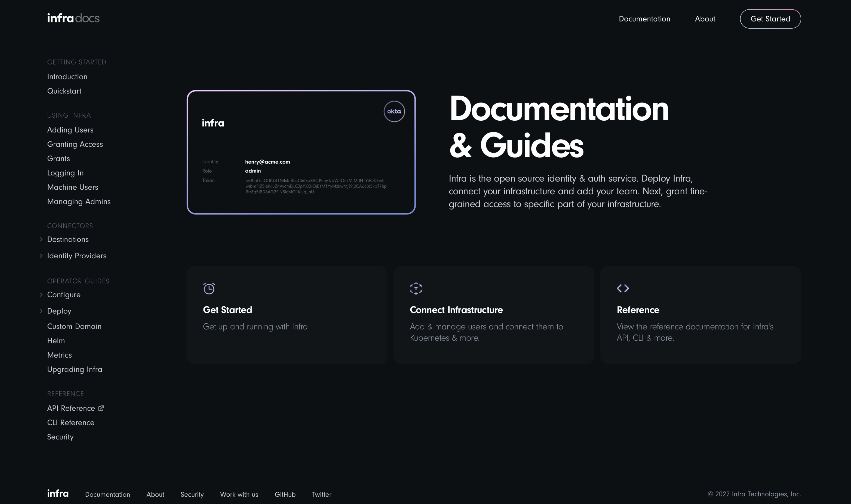Click the Get Started button in header
This screenshot has height=504, width=851.
pyautogui.click(x=770, y=19)
